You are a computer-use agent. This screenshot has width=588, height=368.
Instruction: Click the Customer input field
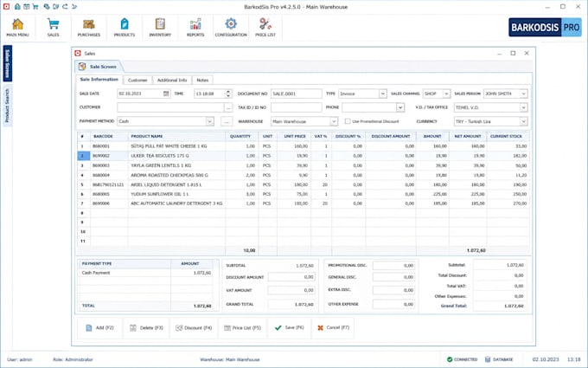170,107
